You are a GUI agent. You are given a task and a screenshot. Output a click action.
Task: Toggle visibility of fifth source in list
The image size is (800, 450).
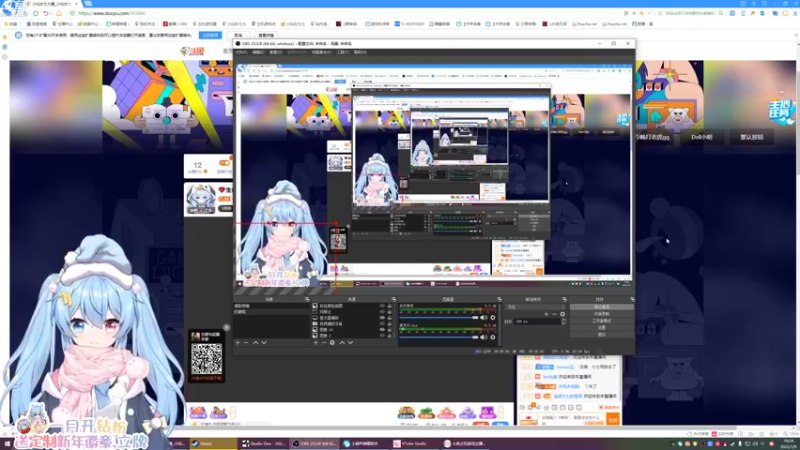pyautogui.click(x=382, y=330)
